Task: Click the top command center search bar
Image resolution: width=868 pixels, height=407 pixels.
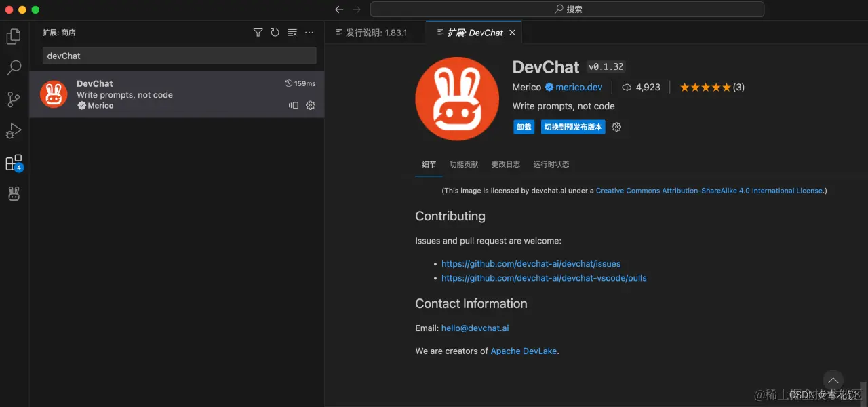Action: (x=567, y=9)
